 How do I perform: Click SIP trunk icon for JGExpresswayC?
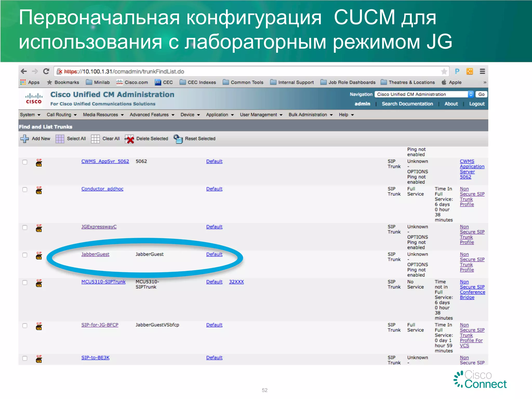(39, 228)
